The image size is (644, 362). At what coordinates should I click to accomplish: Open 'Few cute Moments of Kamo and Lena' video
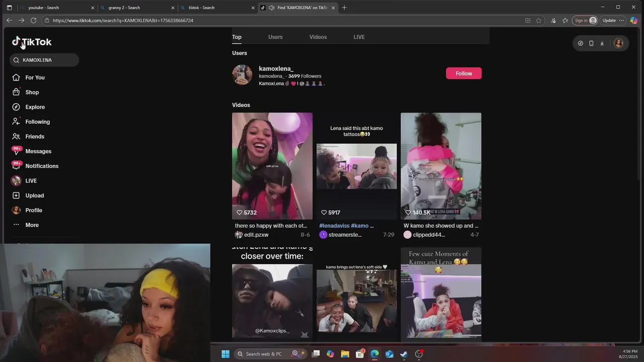(x=441, y=293)
